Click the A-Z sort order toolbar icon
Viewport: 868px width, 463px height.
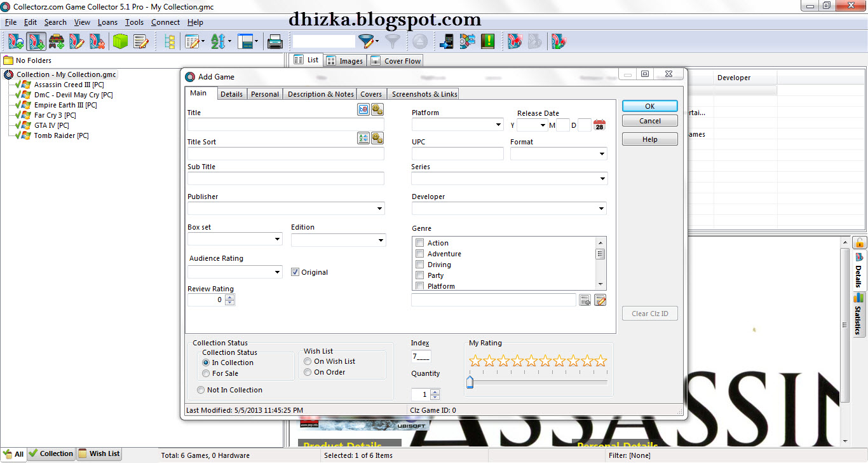218,41
